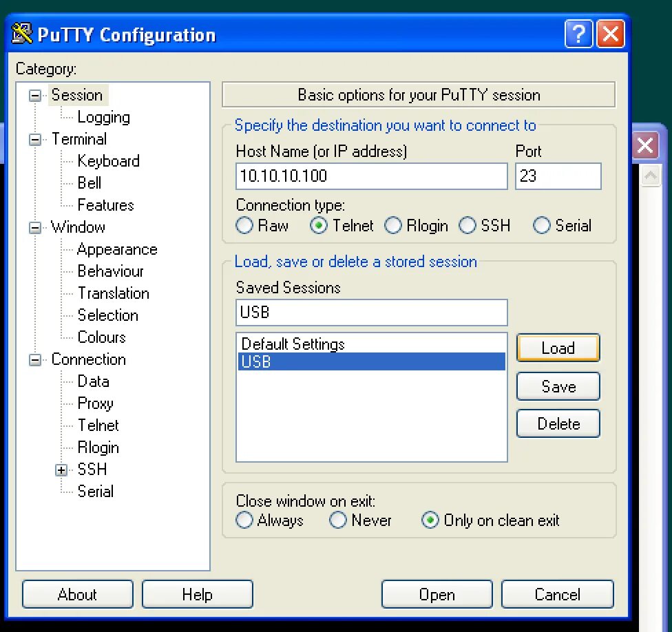Click the Saved Sessions name field
The width and height of the screenshot is (672, 632).
pyautogui.click(x=372, y=313)
